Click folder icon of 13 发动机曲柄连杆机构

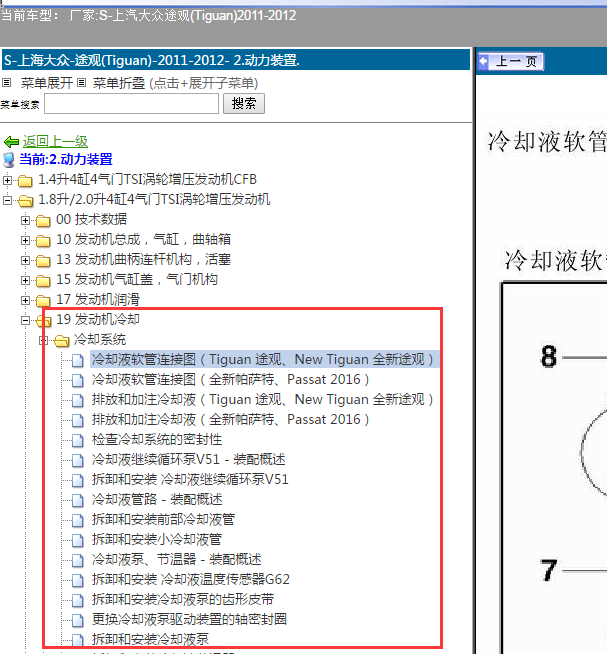43,261
